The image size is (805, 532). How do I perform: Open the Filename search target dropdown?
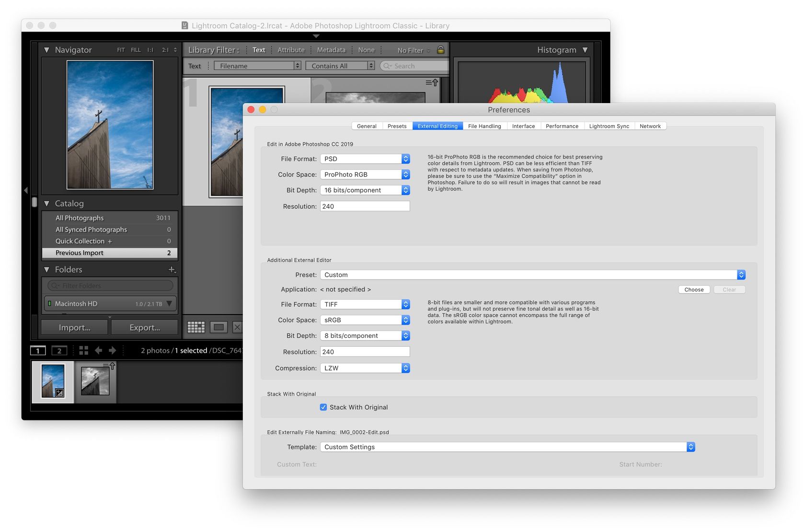tap(257, 66)
